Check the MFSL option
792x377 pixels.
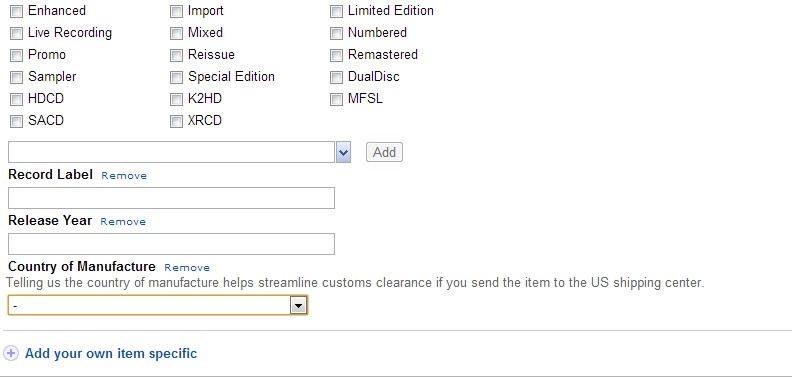336,100
